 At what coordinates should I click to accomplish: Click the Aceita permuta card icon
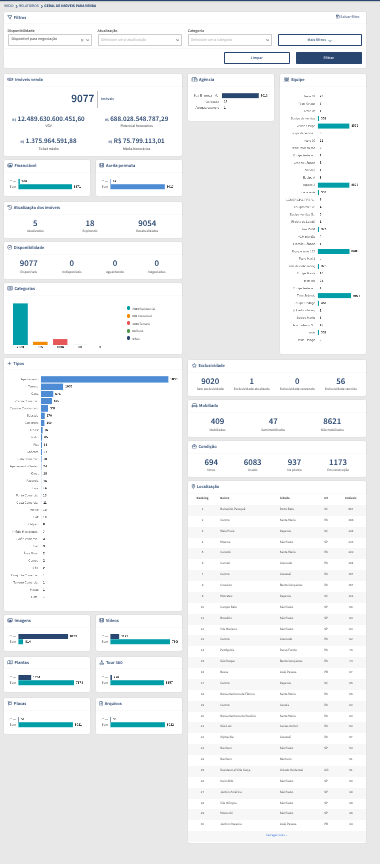click(x=102, y=165)
